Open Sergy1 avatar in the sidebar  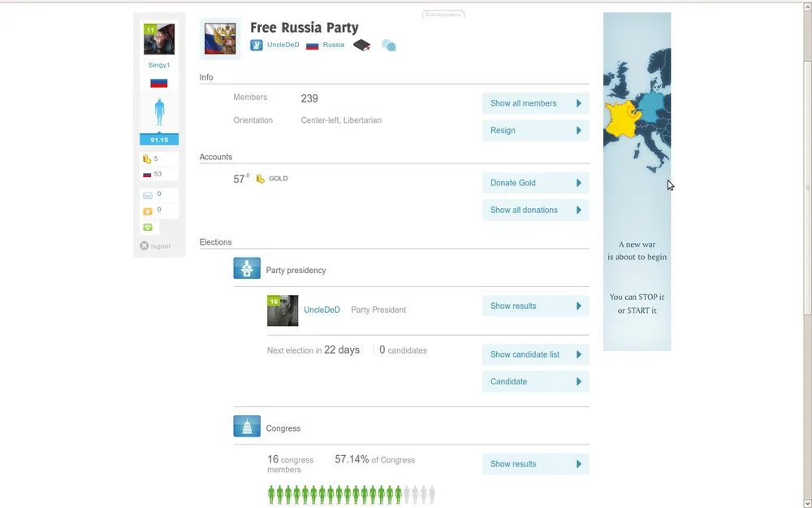[159, 39]
